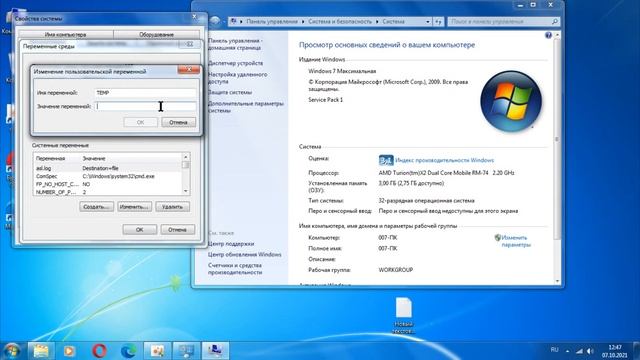This screenshot has height=360, width=640.
Task: Open 'Диспетчер устройств' link
Action: coord(236,63)
